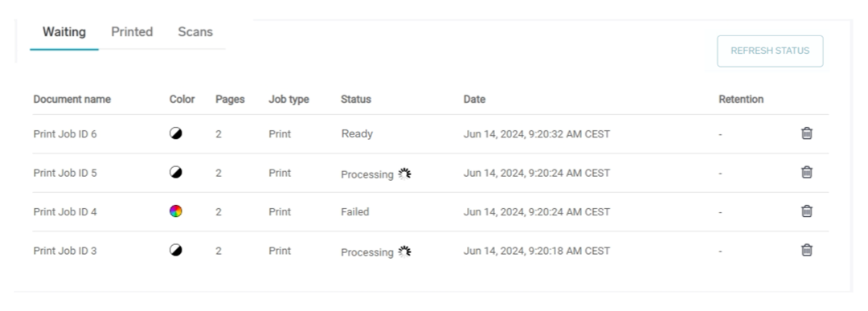Click the REFRESH STATUS button
This screenshot has height=311, width=868.
tap(770, 51)
